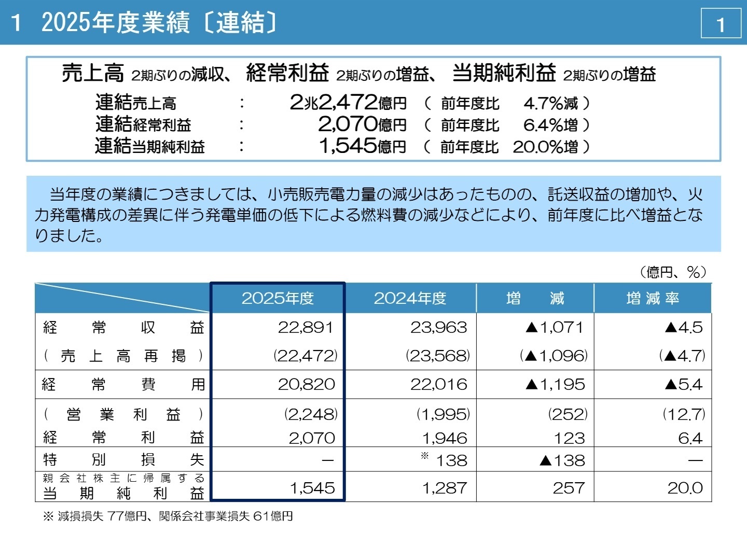
Task: Click the summary 2兆2,472億円
Action: [349, 102]
